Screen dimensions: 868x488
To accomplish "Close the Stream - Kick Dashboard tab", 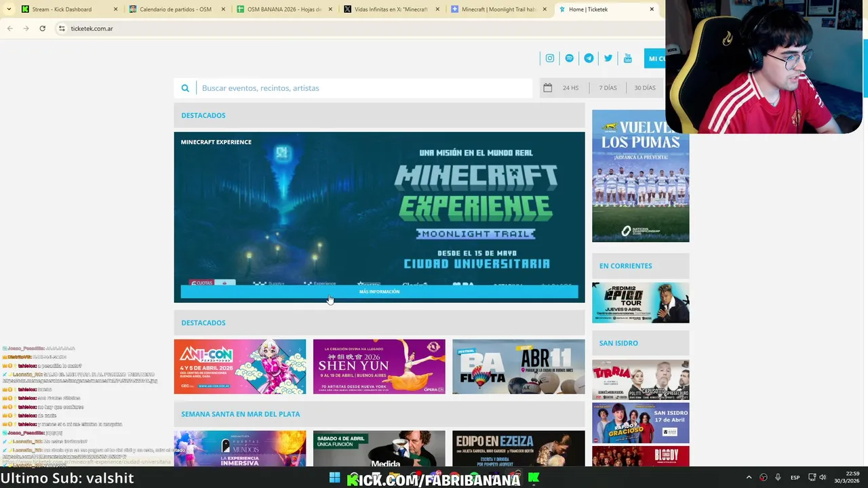I will [x=115, y=9].
